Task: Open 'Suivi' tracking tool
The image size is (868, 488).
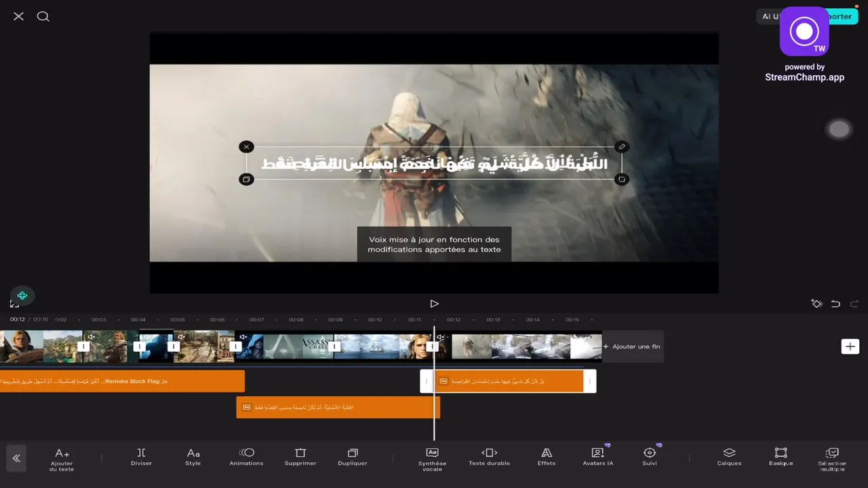Action: tap(650, 457)
